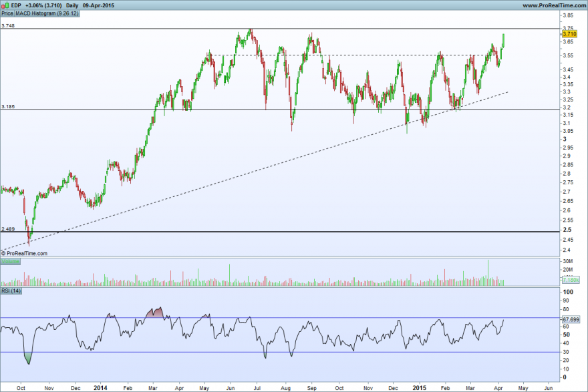
Task: Click the RSI (14) panel label
Action: point(11,290)
